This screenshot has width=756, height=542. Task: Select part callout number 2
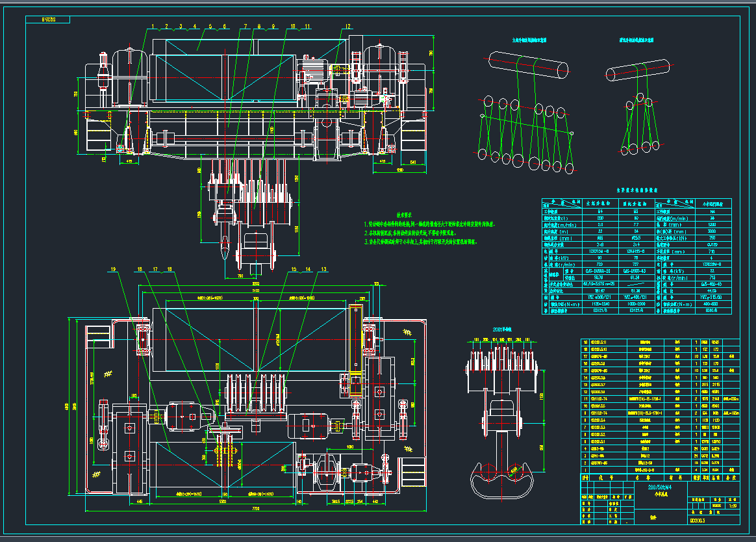pyautogui.click(x=167, y=27)
